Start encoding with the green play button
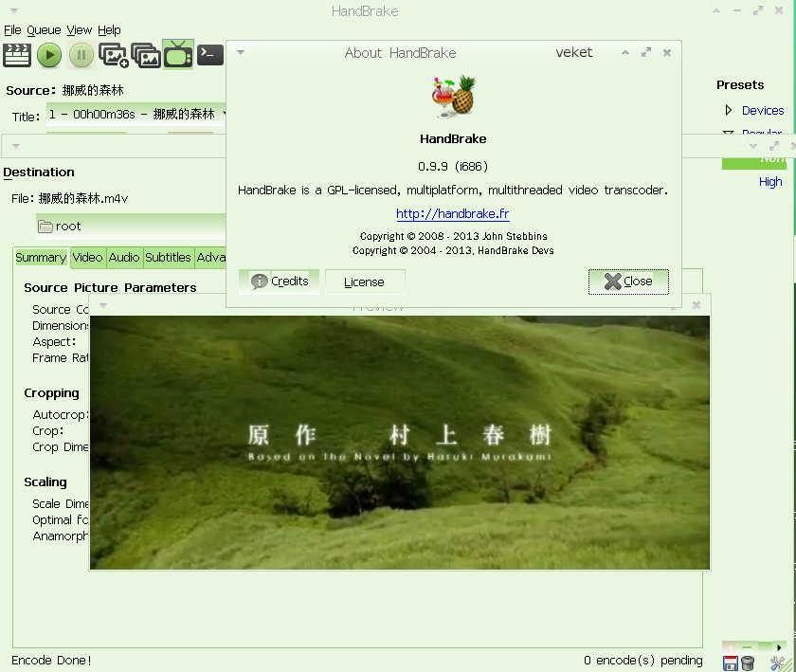The width and height of the screenshot is (796, 672). pos(49,55)
